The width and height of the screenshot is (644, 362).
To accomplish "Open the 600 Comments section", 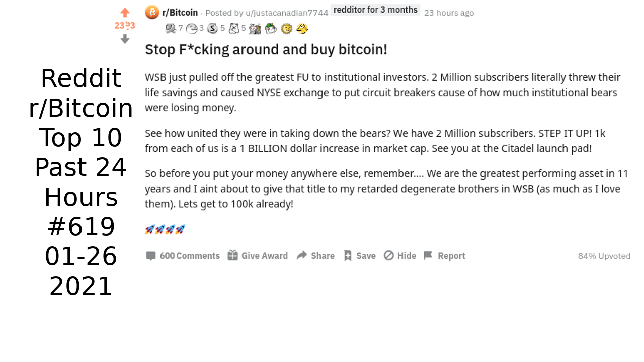I will 183,256.
